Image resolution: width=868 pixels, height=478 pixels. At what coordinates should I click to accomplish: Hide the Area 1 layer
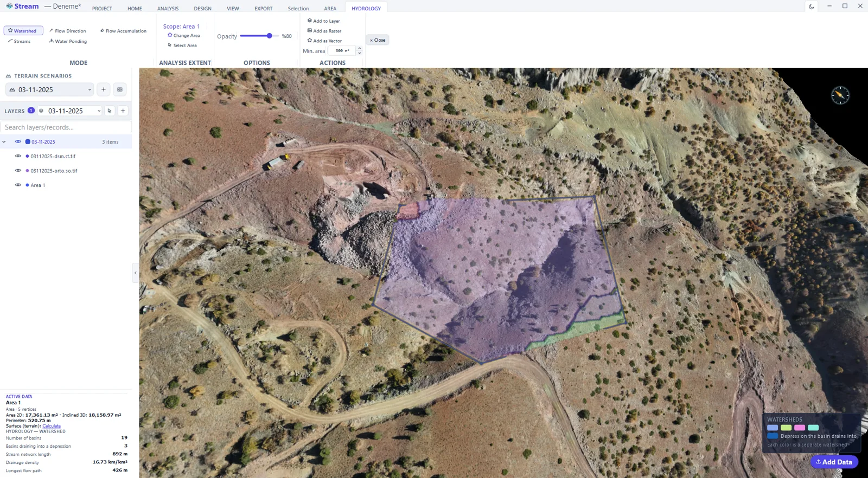pyautogui.click(x=18, y=185)
